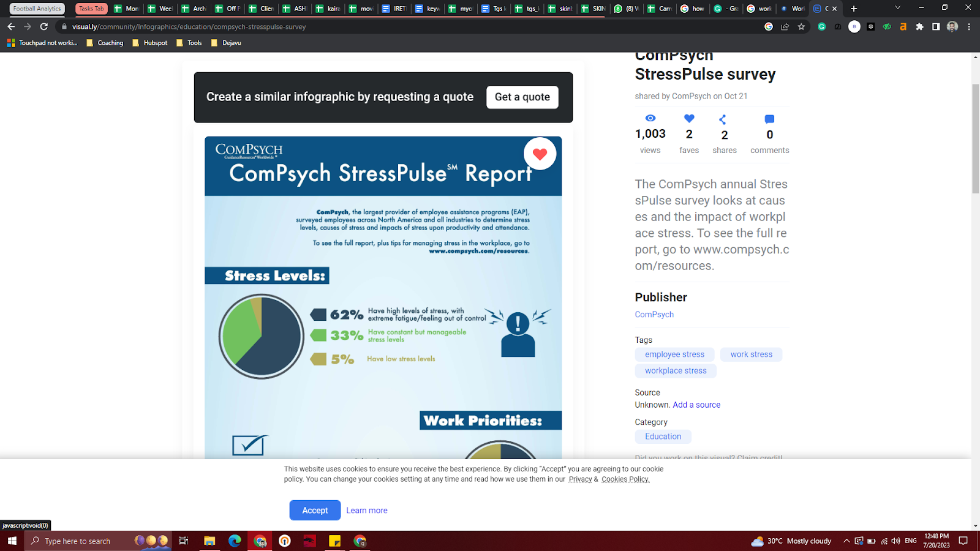Click Learn more about cookies
This screenshot has height=551, width=980.
(x=367, y=511)
